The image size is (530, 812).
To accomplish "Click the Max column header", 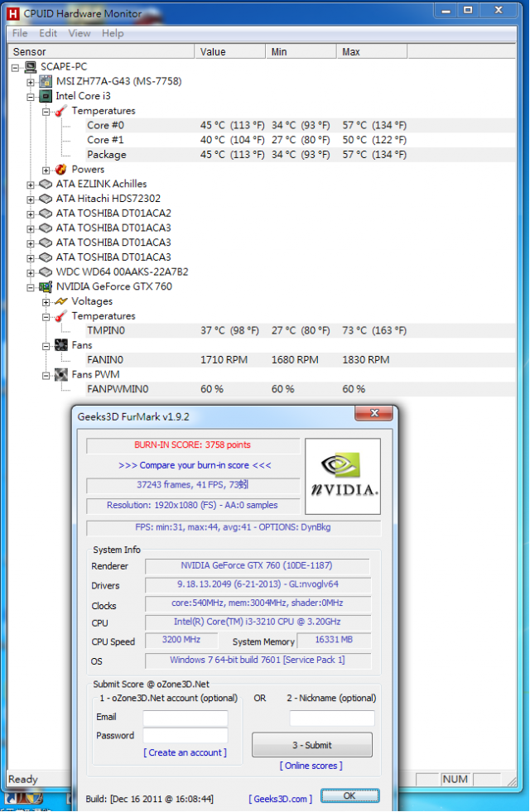I will pyautogui.click(x=372, y=52).
